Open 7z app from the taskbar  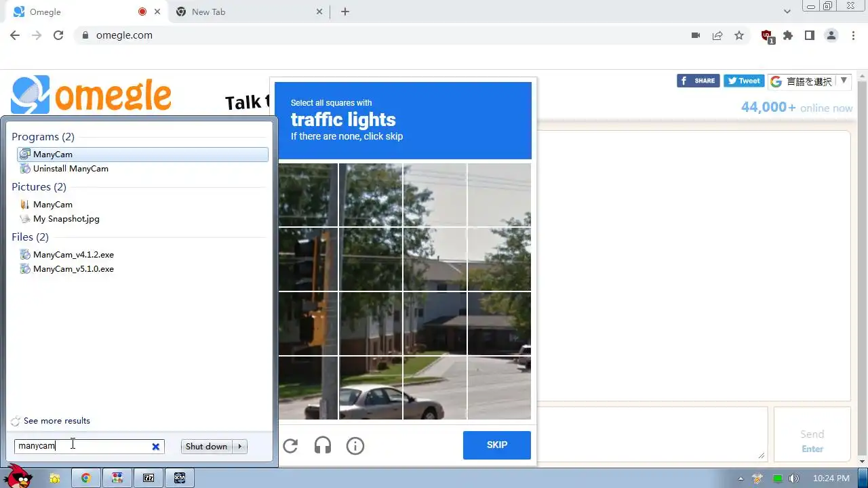coord(149,478)
